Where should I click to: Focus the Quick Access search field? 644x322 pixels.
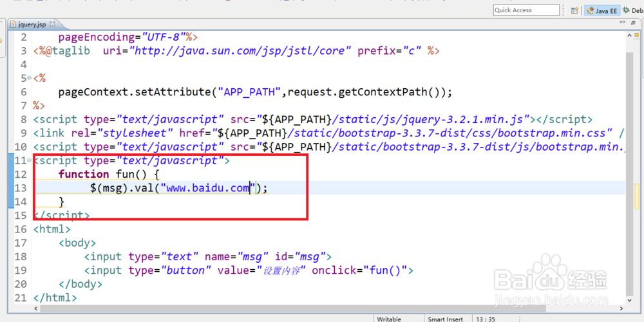pos(526,10)
